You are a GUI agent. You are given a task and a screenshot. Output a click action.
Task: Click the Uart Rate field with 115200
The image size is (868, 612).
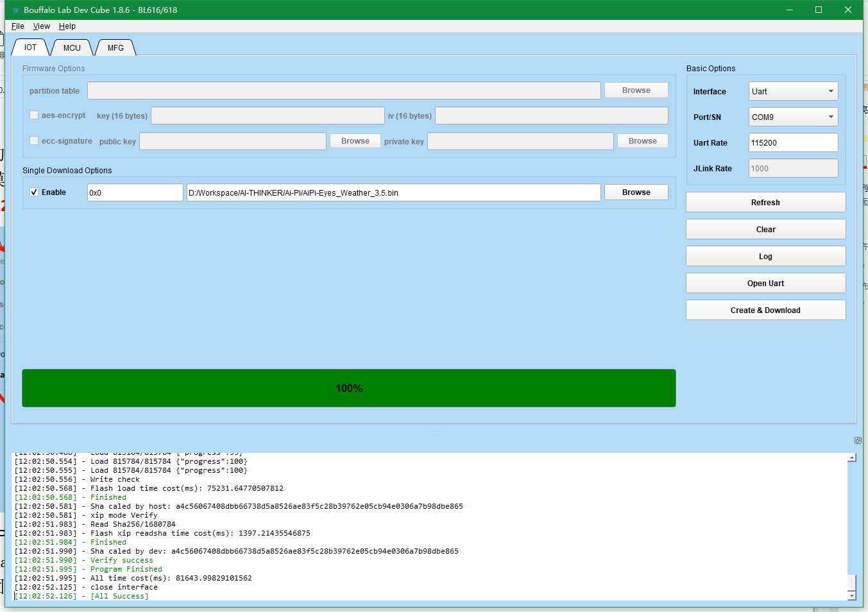click(x=794, y=142)
